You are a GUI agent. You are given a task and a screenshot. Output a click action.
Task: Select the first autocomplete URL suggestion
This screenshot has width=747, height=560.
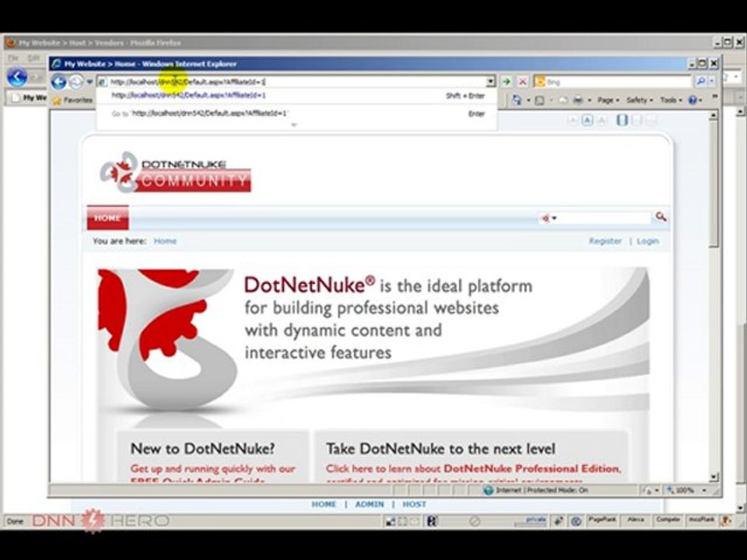point(296,96)
